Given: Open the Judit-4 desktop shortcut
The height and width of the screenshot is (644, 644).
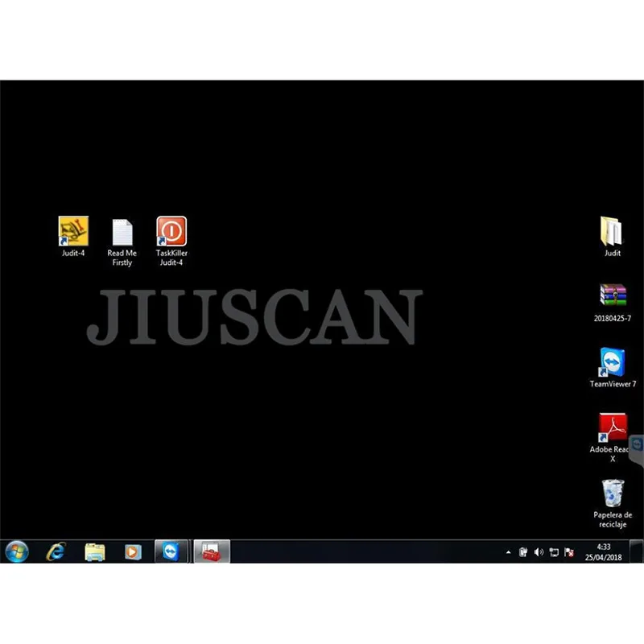Looking at the screenshot, I should click(x=73, y=236).
